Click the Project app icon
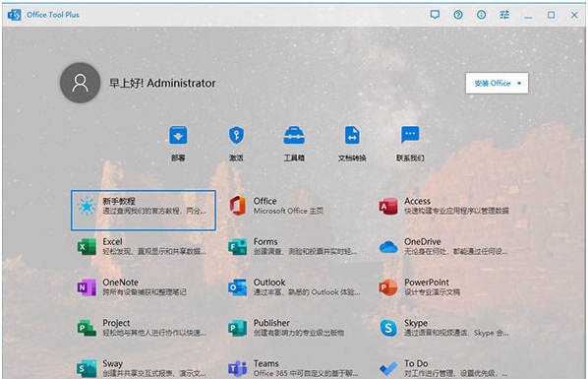 click(87, 328)
